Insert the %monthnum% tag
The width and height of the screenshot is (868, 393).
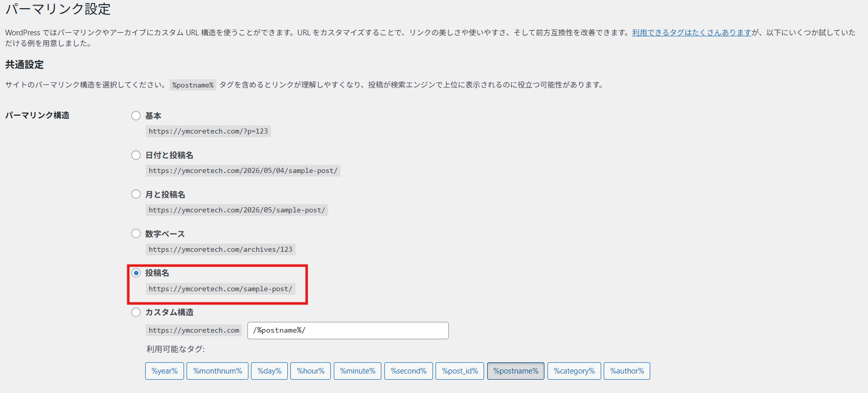218,371
